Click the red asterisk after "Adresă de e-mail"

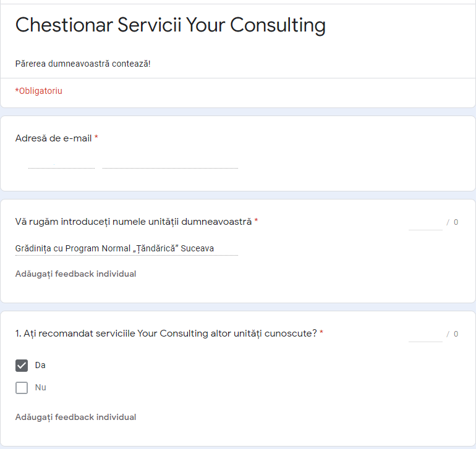point(96,138)
